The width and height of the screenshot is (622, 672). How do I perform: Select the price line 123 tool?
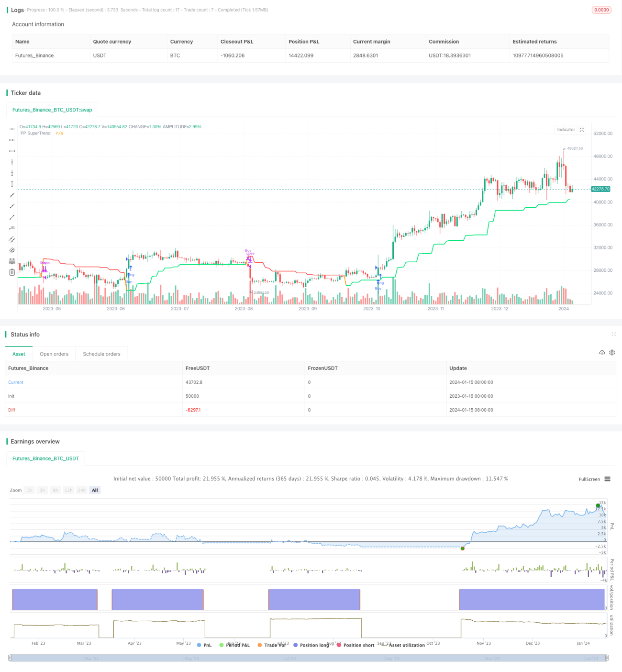[12, 228]
